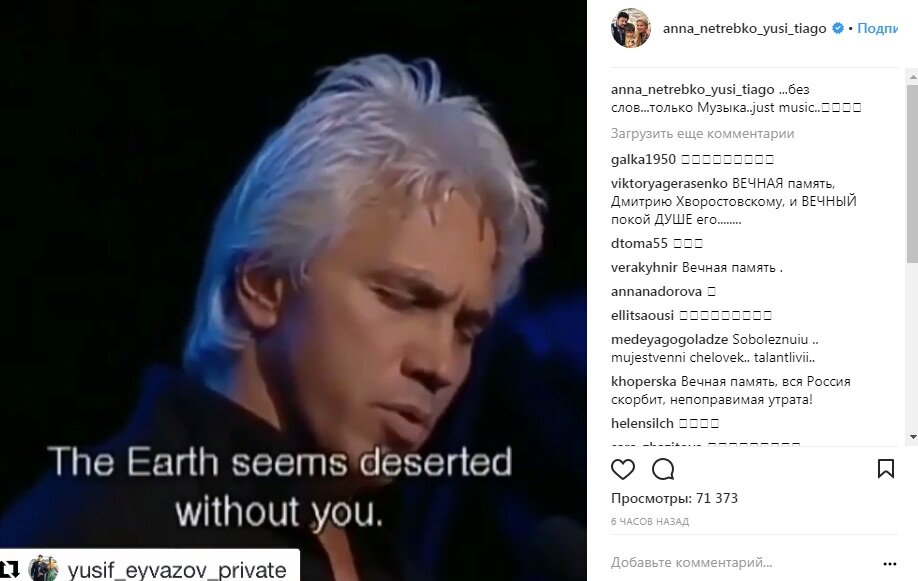Click the Добавьте комментарий input field
Screen dimensions: 918x581
(x=744, y=563)
